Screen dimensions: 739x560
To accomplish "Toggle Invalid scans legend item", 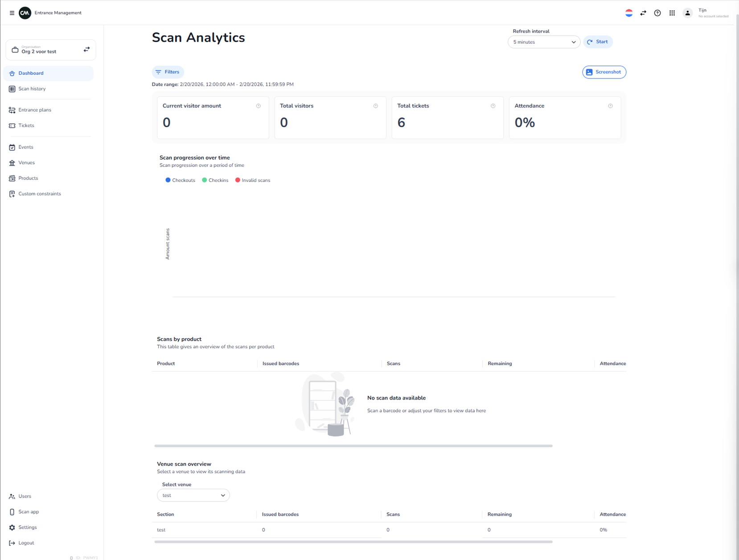I will point(253,180).
